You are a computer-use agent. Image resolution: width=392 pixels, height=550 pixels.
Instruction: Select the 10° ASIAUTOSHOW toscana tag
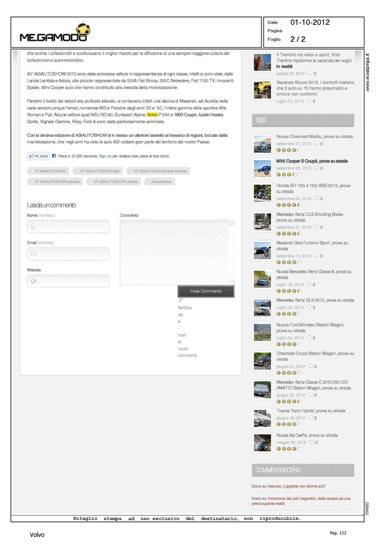(x=56, y=182)
